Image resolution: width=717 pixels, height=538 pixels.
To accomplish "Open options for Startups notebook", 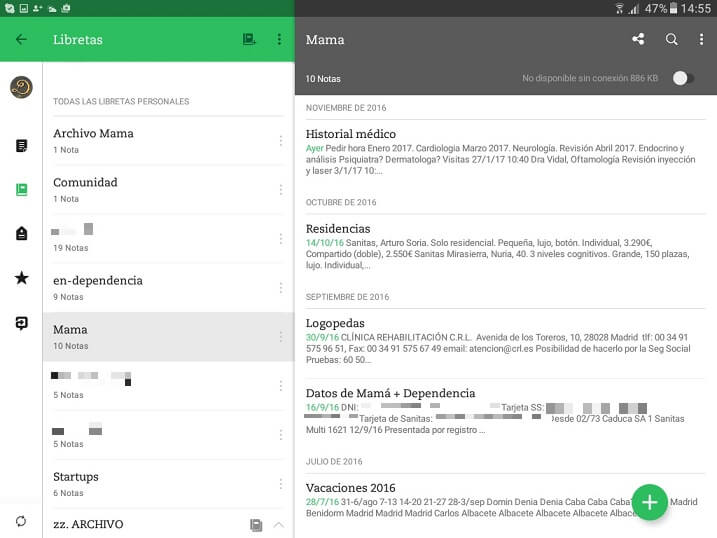I will [x=280, y=484].
